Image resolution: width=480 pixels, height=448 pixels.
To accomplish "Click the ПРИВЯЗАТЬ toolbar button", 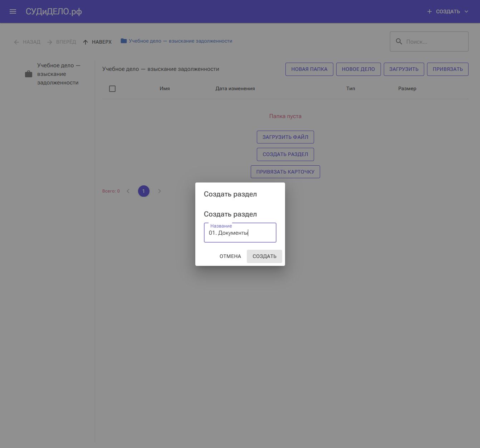I will 448,69.
